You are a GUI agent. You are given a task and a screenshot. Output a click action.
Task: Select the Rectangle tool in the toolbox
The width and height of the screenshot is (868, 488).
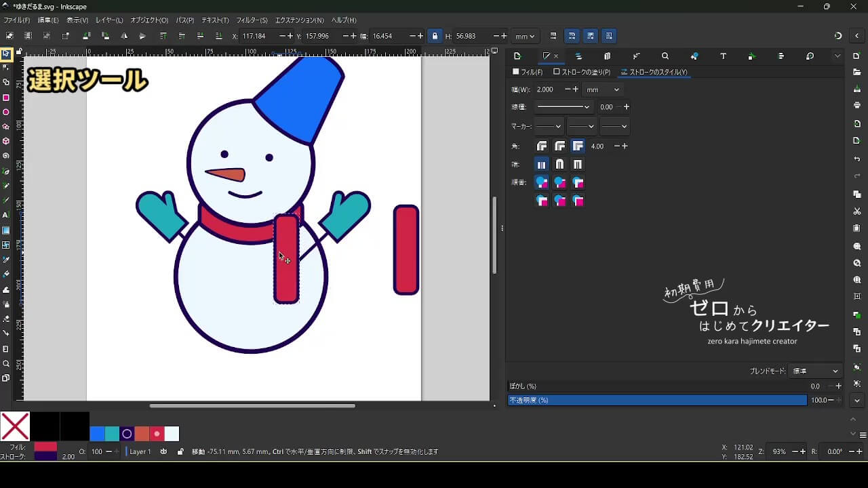pyautogui.click(x=6, y=98)
